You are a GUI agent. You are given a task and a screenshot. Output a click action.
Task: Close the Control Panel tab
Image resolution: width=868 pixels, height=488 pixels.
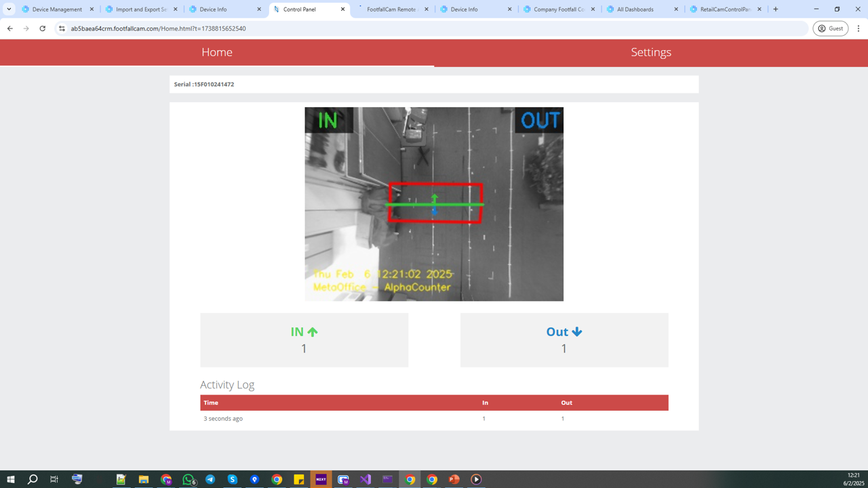click(342, 9)
